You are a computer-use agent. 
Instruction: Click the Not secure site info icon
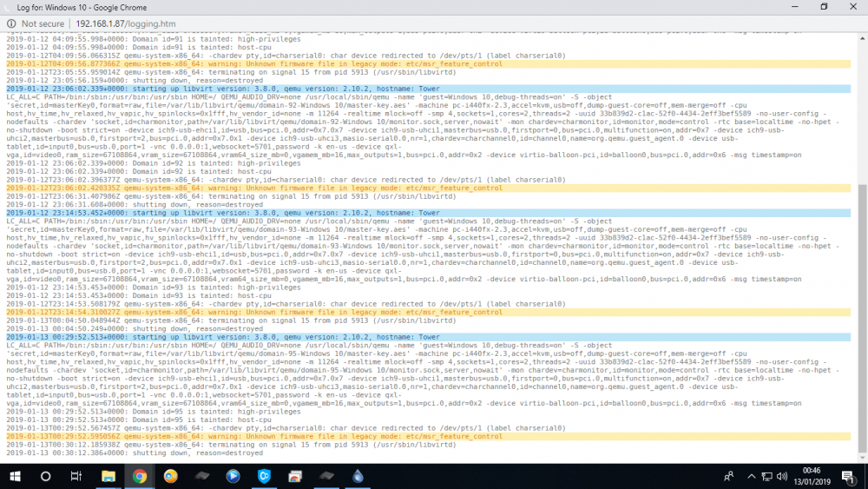tap(11, 23)
